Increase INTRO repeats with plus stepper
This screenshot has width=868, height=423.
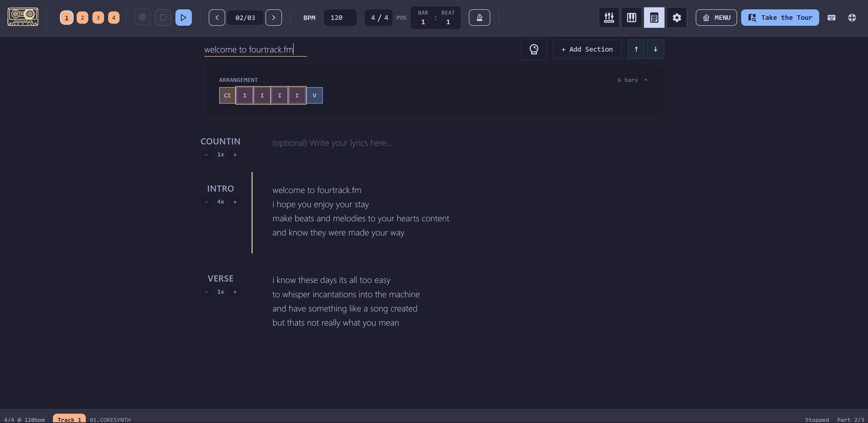[x=235, y=201]
